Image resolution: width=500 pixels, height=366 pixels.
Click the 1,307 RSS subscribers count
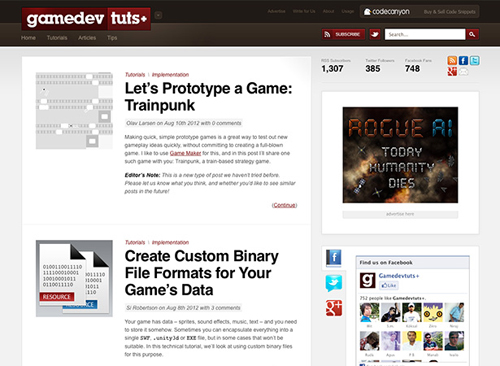(332, 69)
